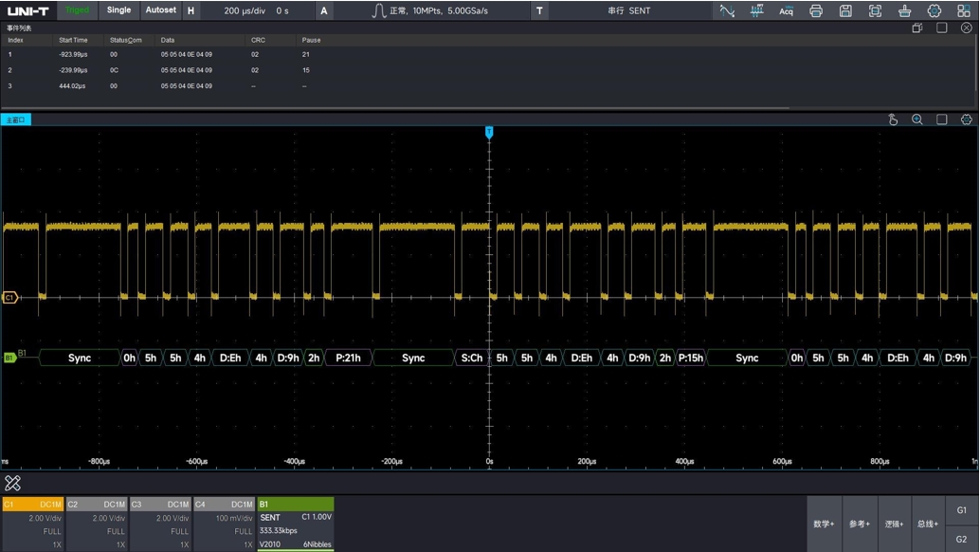The width and height of the screenshot is (980, 552).
Task: Open main waveform window settings gear
Action: 966,120
